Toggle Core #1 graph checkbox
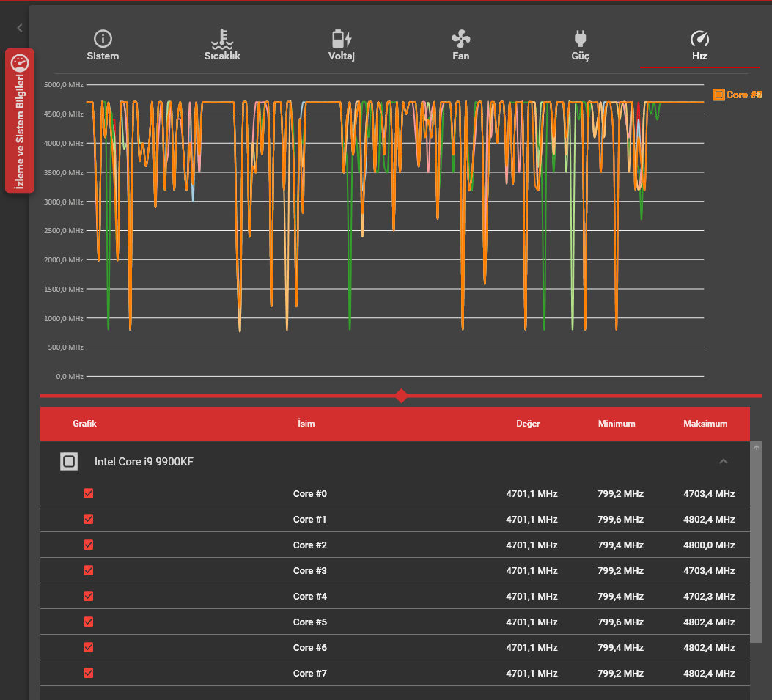 [x=89, y=519]
